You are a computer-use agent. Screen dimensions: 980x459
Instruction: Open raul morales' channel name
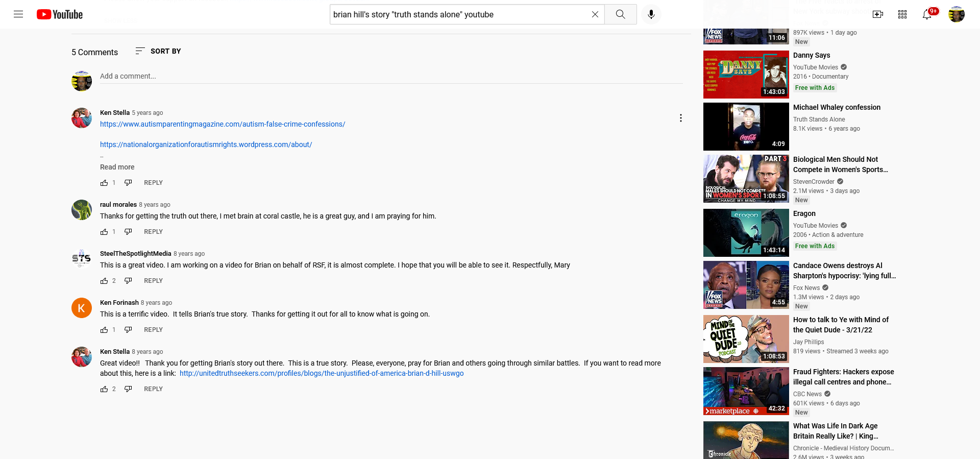(x=118, y=205)
